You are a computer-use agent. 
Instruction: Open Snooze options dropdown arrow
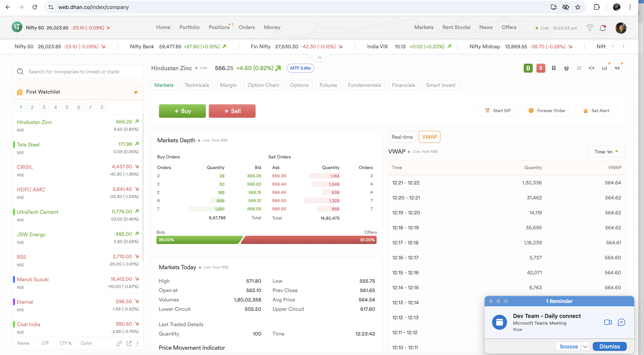(x=585, y=347)
